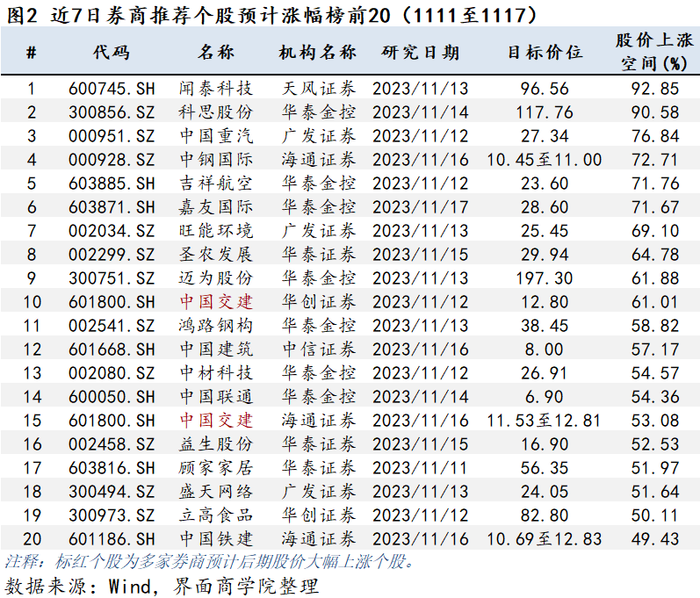
Task: Select stock name 中国建筑
Action: pyautogui.click(x=216, y=349)
